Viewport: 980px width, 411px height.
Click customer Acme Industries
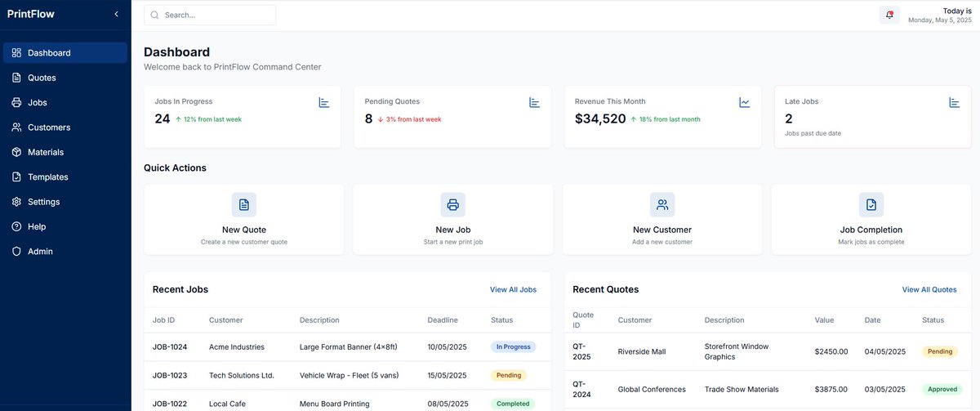point(237,346)
